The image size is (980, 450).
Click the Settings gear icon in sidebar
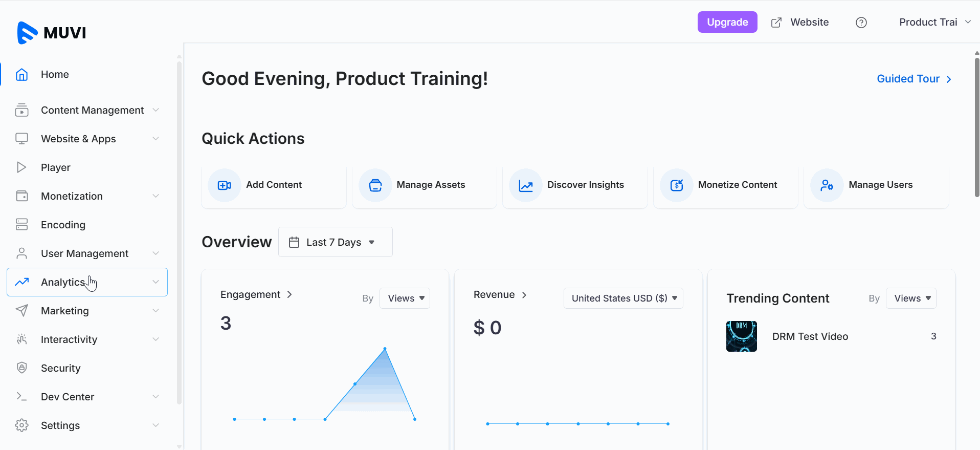(21, 425)
